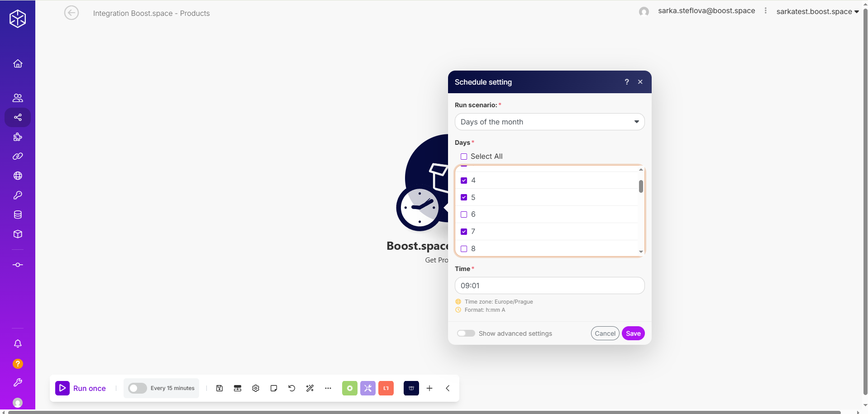Click the green flow control gear icon
Viewport: 868px width, 414px height.
tap(350, 388)
